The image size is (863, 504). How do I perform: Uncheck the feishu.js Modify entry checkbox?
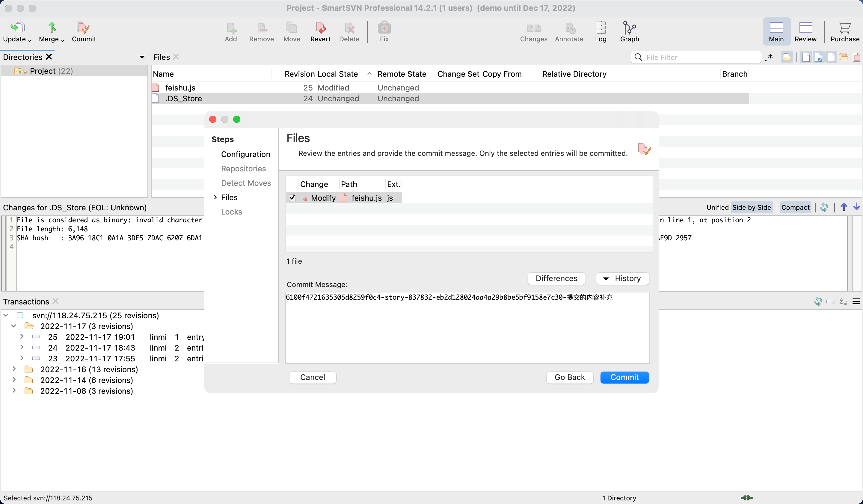[292, 197]
